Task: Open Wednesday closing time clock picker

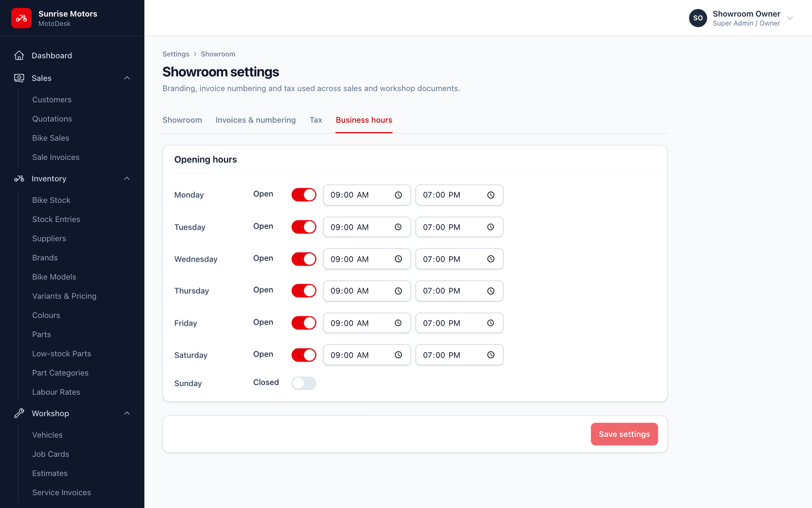Action: (x=491, y=259)
